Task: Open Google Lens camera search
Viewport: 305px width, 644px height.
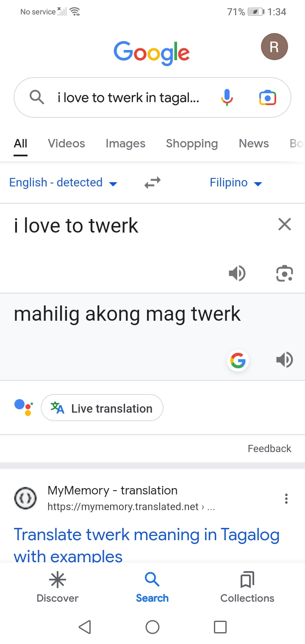Action: pyautogui.click(x=267, y=97)
